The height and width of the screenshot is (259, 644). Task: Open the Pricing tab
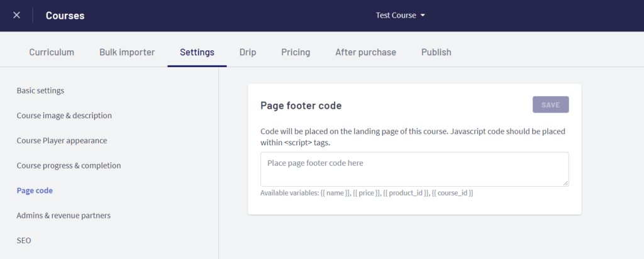pyautogui.click(x=296, y=52)
